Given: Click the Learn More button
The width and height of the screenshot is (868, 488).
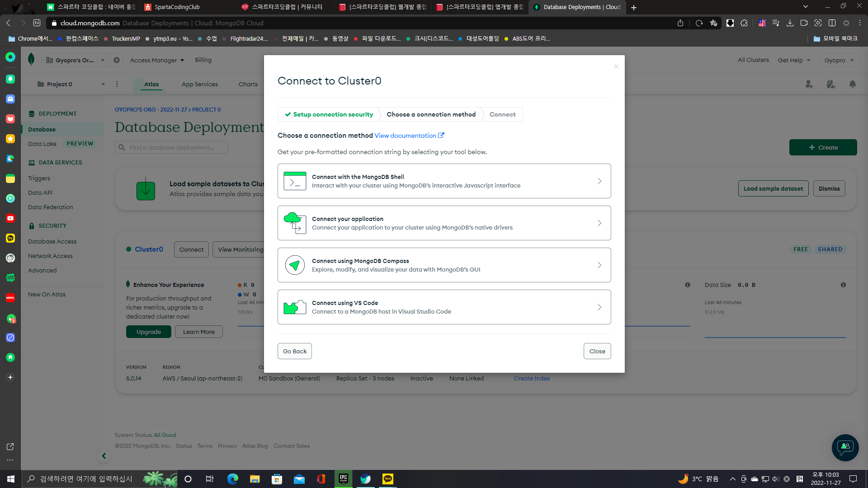Looking at the screenshot, I should pyautogui.click(x=199, y=332).
